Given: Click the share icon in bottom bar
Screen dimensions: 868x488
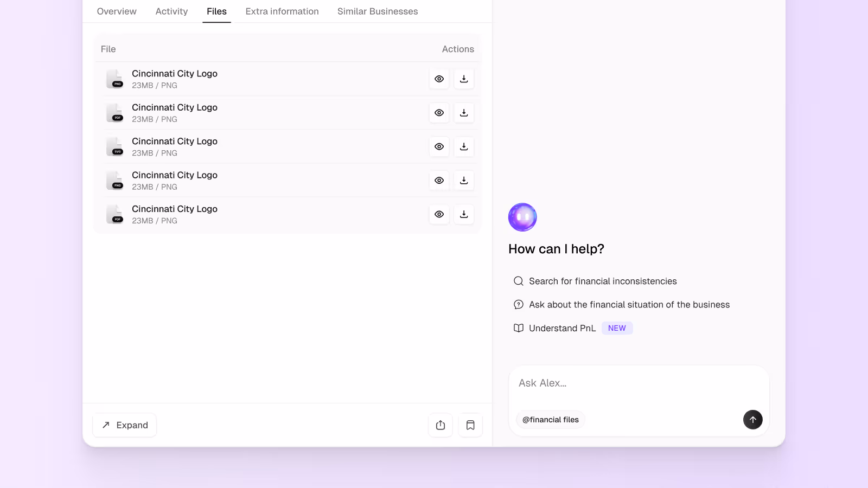Looking at the screenshot, I should (x=441, y=425).
